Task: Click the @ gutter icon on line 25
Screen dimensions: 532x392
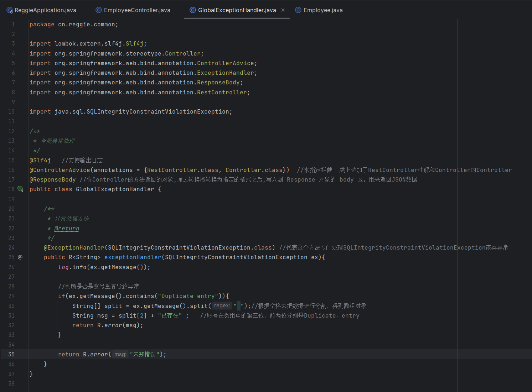Action: point(20,257)
